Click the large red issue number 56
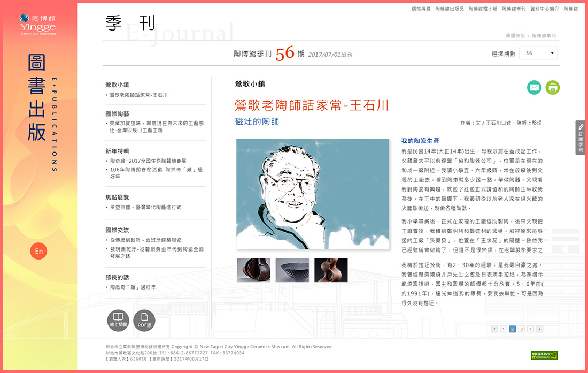588x373 pixels. pos(284,54)
